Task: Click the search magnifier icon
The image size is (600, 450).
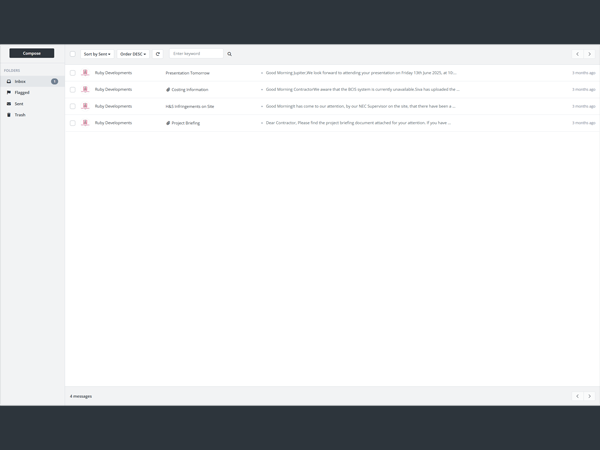Action: pos(229,54)
